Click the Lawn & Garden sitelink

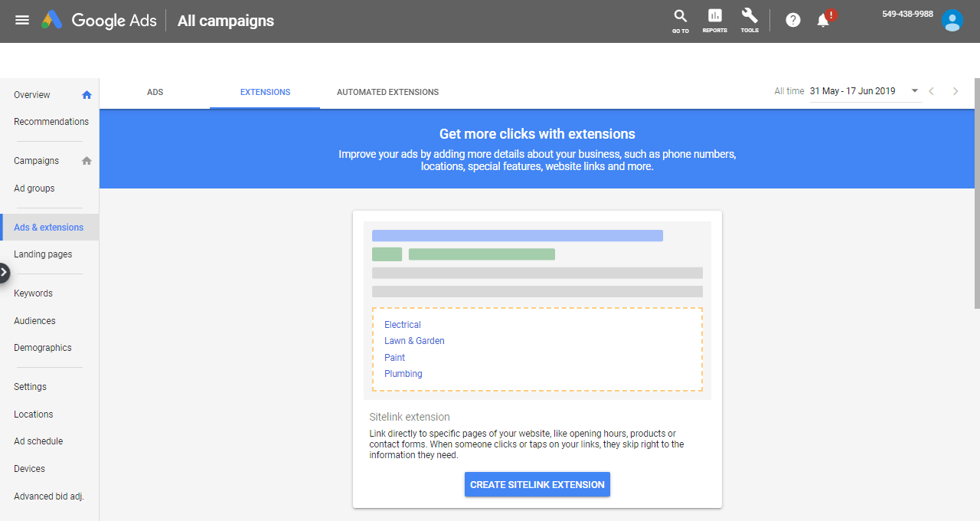[414, 341]
